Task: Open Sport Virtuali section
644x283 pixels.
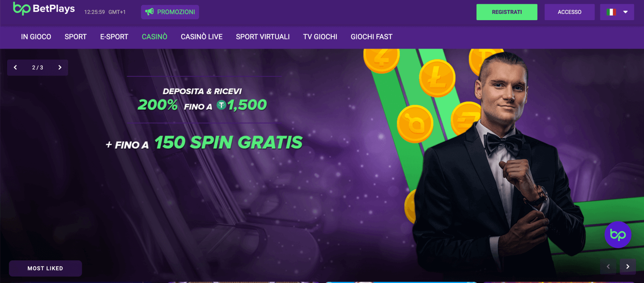Action: click(263, 37)
